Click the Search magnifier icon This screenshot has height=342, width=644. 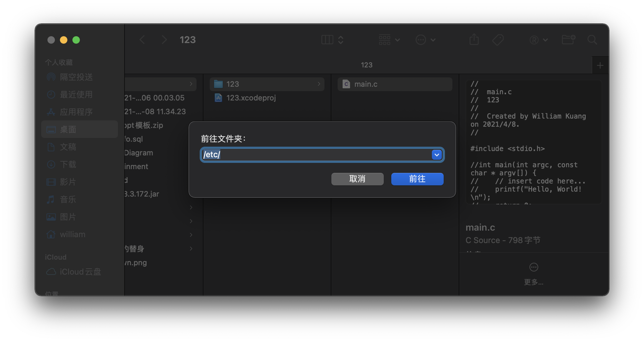(592, 40)
